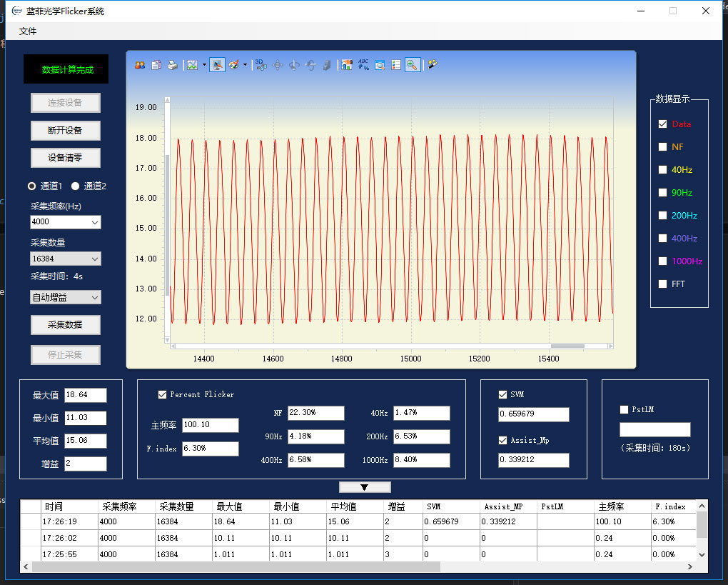Click the chart's horizontal scrollbar thumb

point(567,346)
